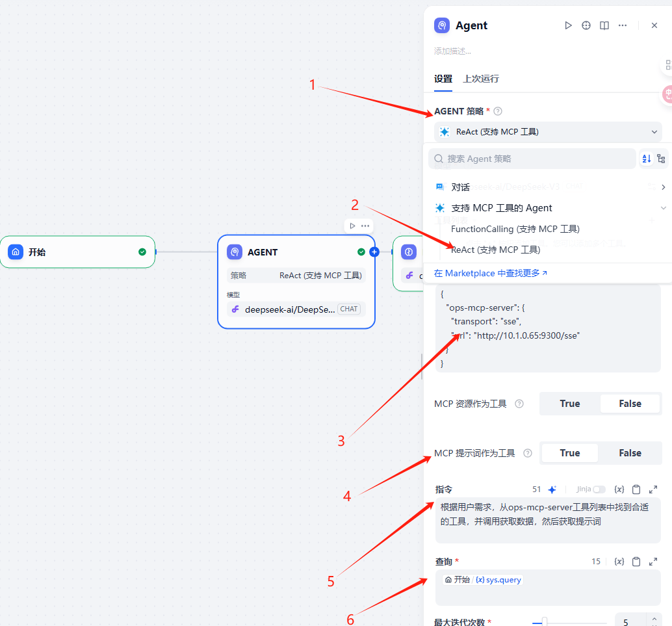
Task: Open the AGENT 策略 ReAct dropdown
Action: pos(548,132)
